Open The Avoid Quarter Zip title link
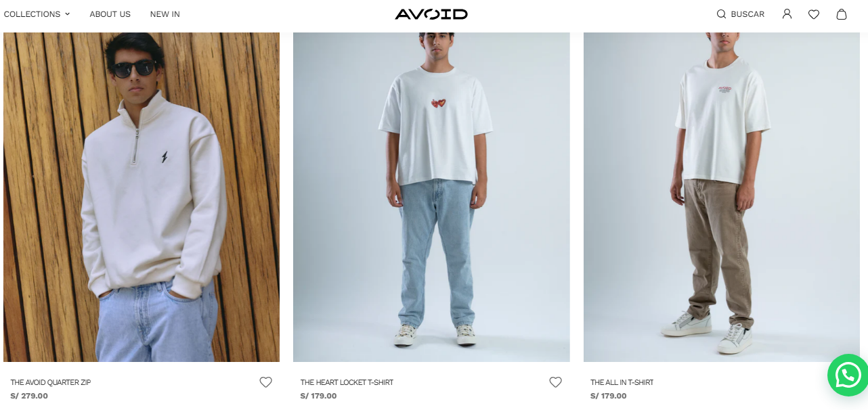Viewport: 868px width, 410px height. click(x=51, y=382)
